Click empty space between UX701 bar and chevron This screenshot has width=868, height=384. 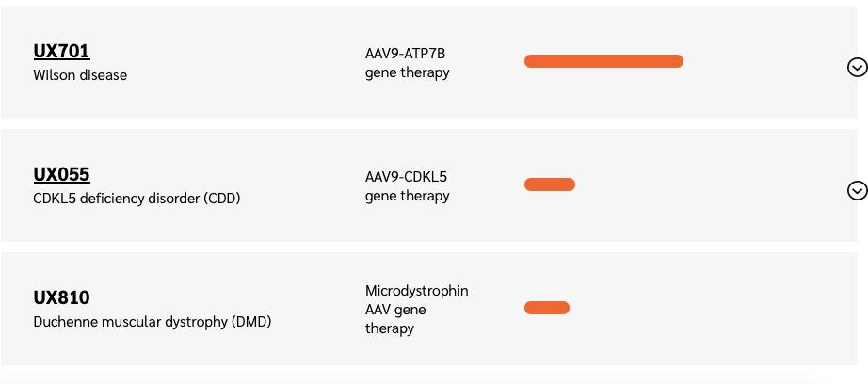(764, 62)
